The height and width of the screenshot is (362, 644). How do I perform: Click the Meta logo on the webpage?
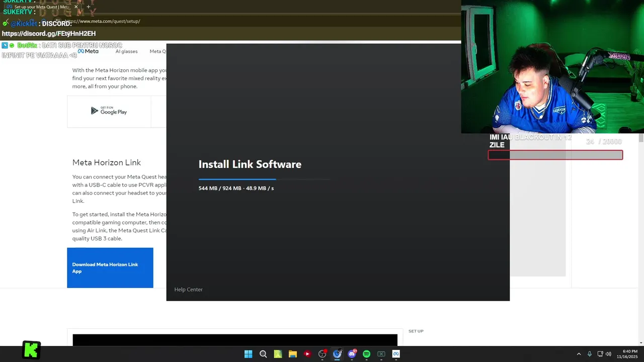pyautogui.click(x=88, y=51)
